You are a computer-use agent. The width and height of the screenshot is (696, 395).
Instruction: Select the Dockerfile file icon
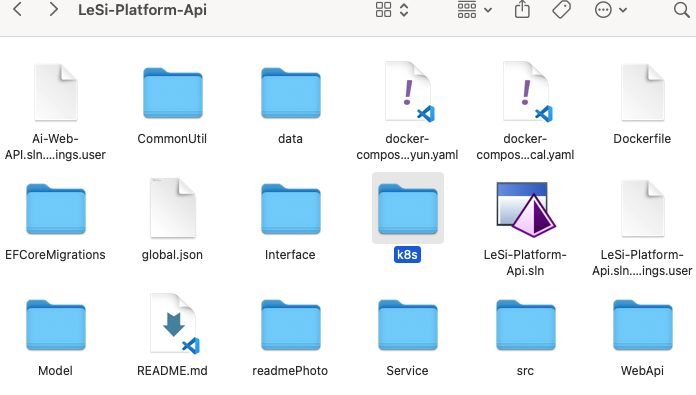click(643, 92)
